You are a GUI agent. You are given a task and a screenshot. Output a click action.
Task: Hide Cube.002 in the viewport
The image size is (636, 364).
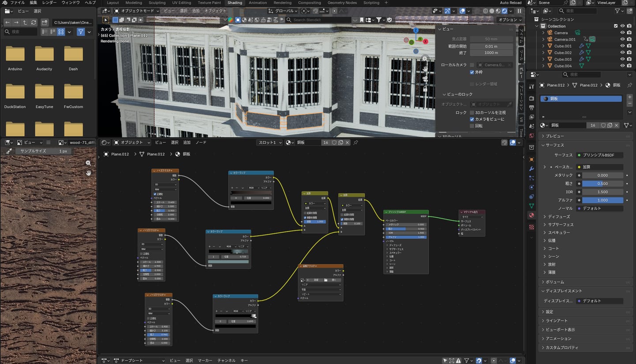[622, 53]
